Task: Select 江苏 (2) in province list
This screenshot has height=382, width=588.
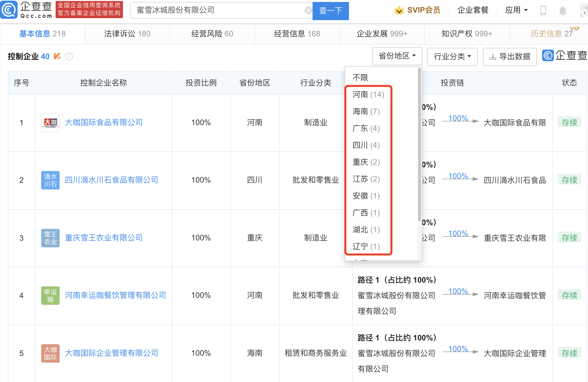Action: 366,179
